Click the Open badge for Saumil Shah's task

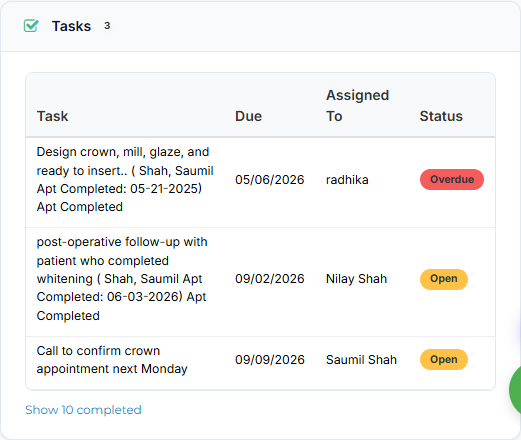tap(444, 359)
